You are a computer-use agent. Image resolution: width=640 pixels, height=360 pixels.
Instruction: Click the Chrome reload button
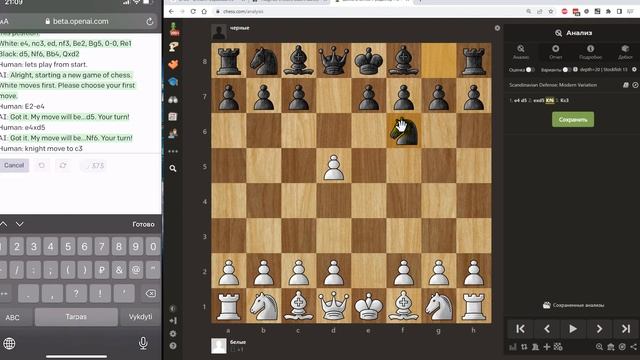pyautogui.click(x=193, y=11)
